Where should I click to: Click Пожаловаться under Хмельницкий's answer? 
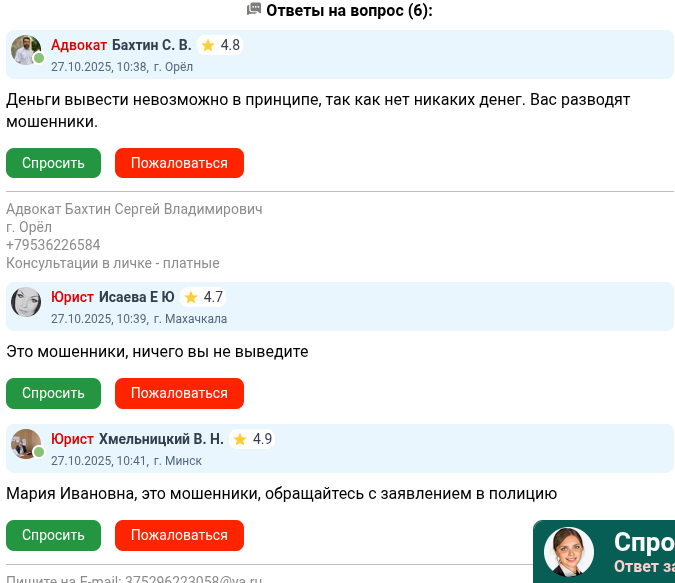(180, 535)
